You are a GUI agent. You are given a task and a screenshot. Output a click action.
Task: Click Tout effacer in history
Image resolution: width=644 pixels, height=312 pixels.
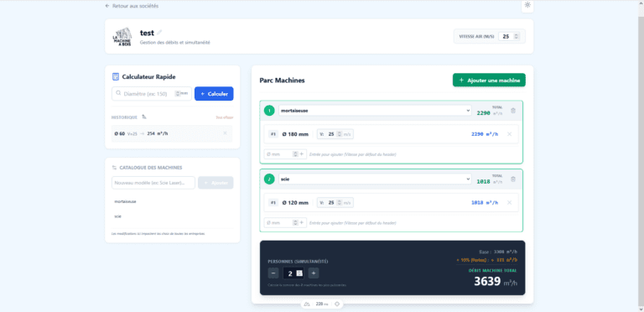click(225, 117)
